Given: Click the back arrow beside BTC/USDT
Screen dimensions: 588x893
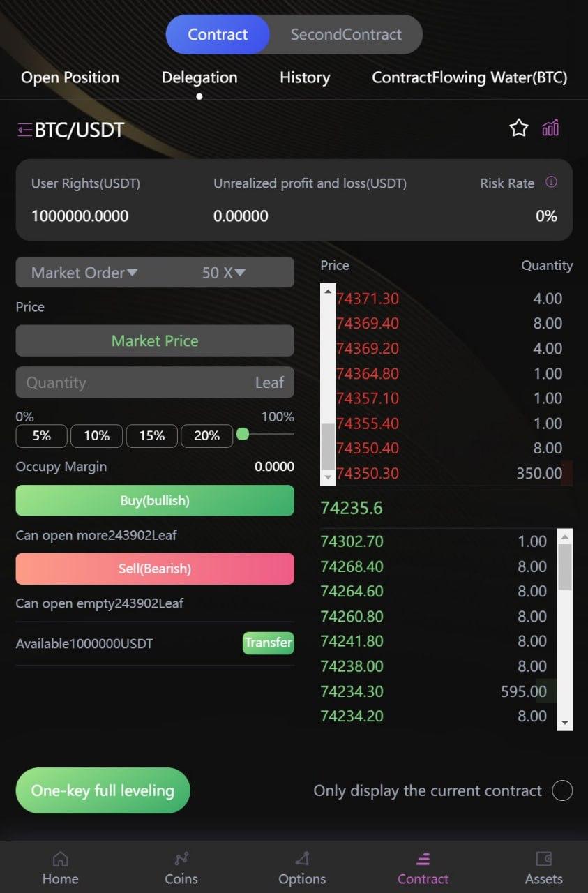Looking at the screenshot, I should tap(23, 128).
